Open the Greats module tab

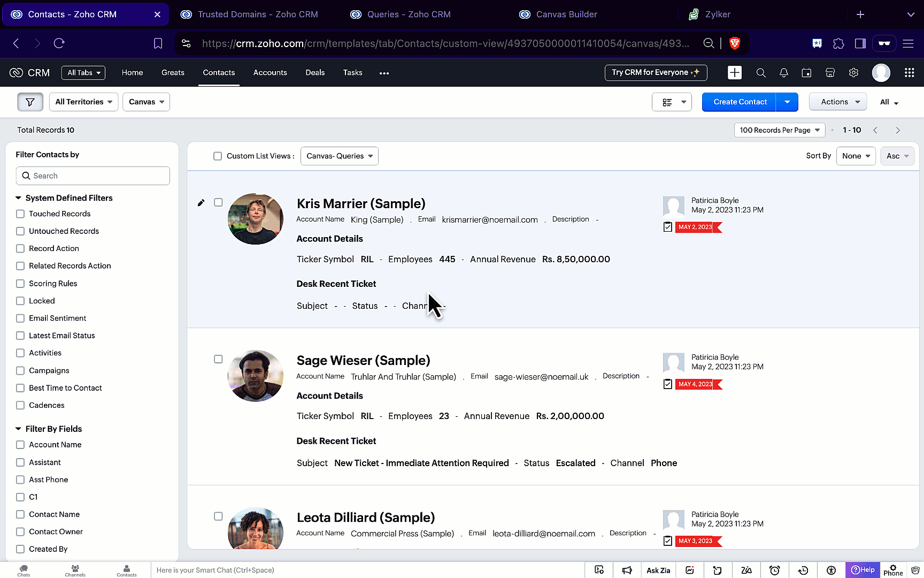coord(173,73)
